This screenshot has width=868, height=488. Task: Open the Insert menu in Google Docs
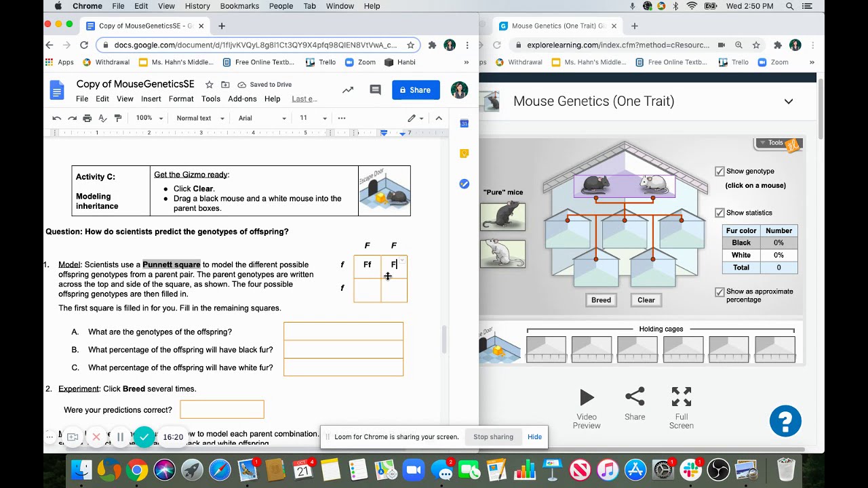(151, 99)
